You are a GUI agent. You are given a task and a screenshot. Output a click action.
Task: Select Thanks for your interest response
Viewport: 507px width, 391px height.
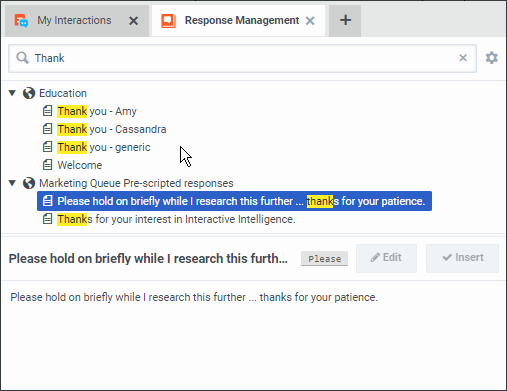176,219
